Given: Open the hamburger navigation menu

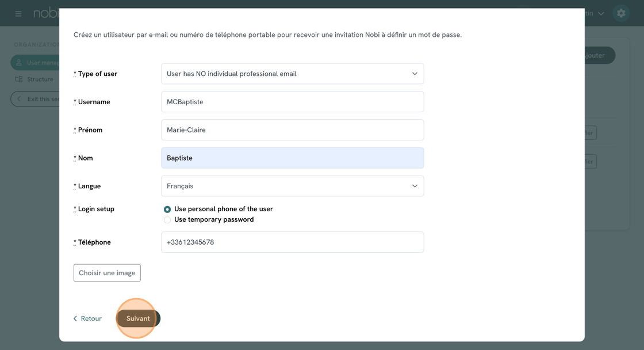Looking at the screenshot, I should 18,13.
